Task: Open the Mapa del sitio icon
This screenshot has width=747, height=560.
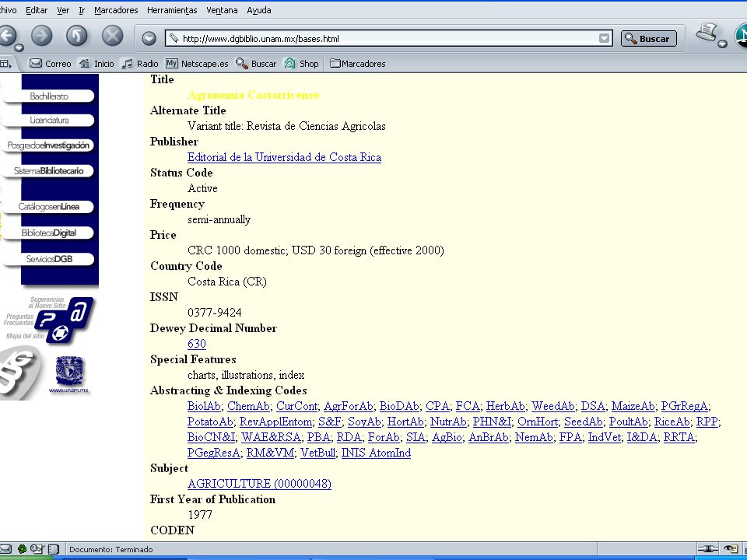Action: click(60, 334)
